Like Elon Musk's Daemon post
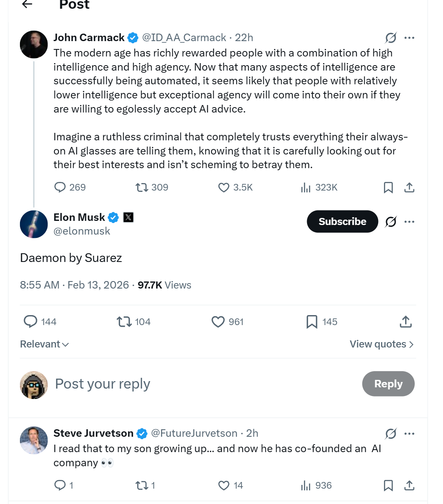Image resolution: width=443 pixels, height=504 pixels. (x=218, y=322)
